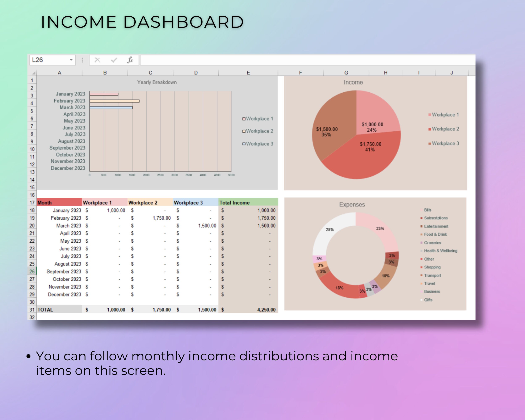Click the January 2023 bar in chart
This screenshot has height=420, width=525.
[104, 94]
